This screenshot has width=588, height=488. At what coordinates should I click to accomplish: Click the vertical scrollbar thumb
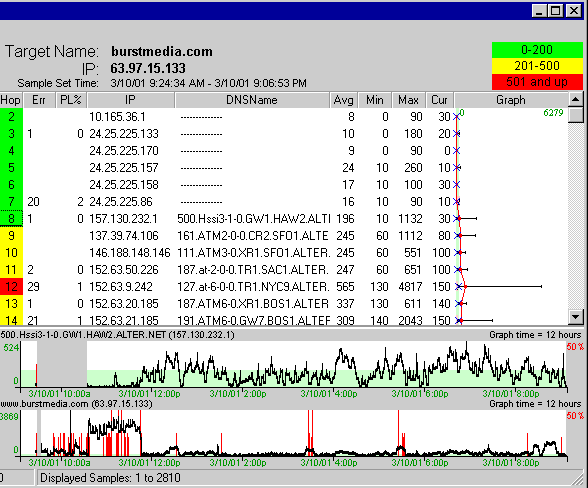pyautogui.click(x=576, y=115)
